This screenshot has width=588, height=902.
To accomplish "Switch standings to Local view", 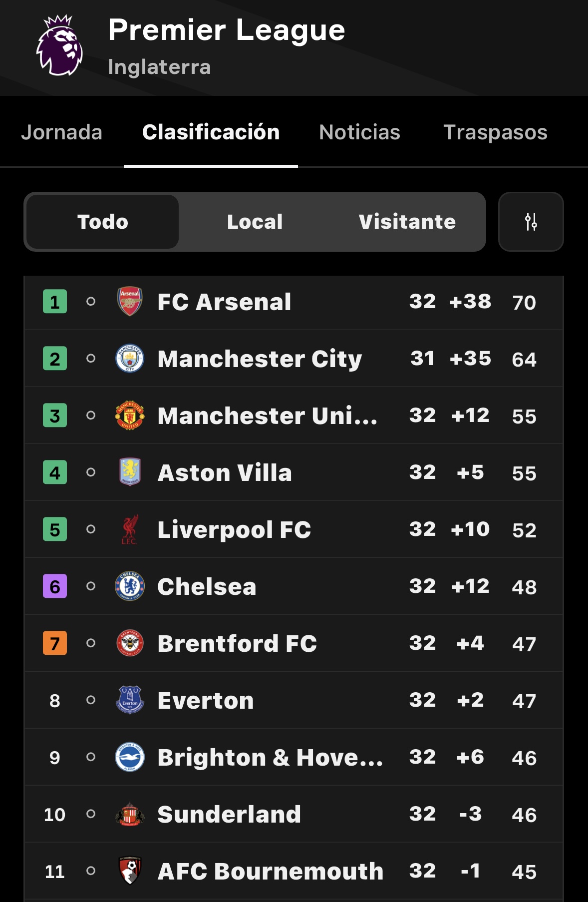I will [x=255, y=222].
